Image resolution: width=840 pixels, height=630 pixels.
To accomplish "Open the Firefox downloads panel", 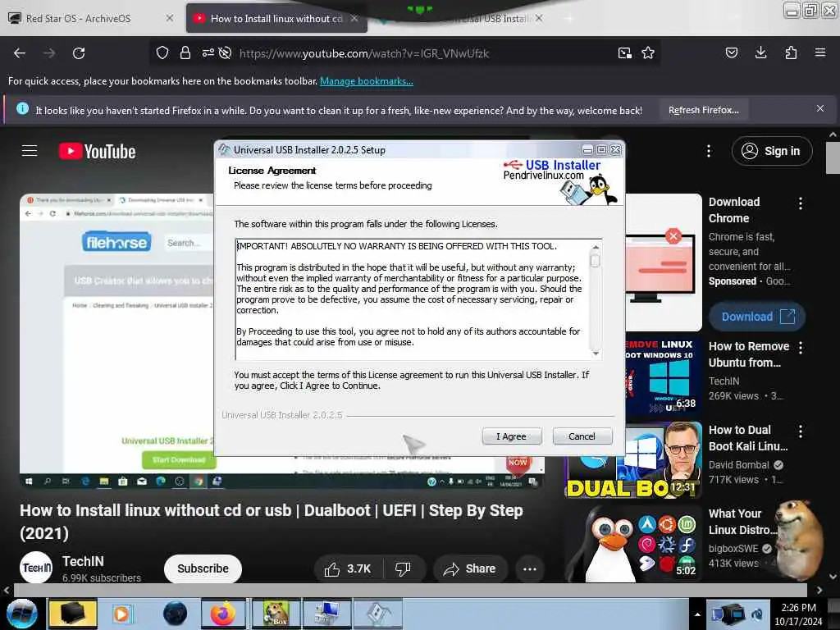I will click(x=760, y=53).
